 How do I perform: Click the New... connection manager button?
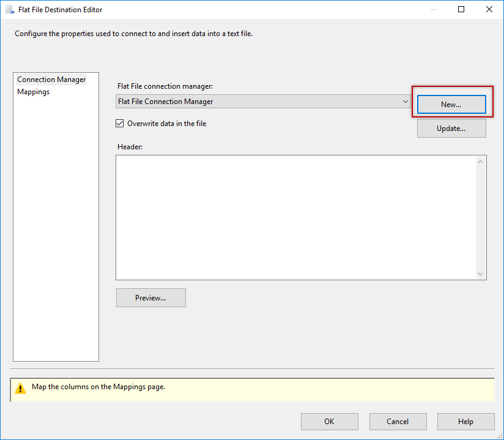(451, 104)
